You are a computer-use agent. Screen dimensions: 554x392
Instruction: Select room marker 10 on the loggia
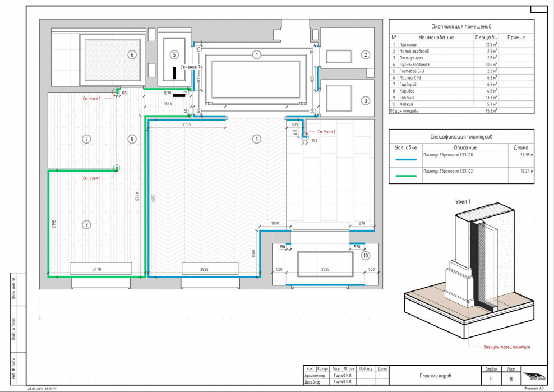[x=366, y=255]
